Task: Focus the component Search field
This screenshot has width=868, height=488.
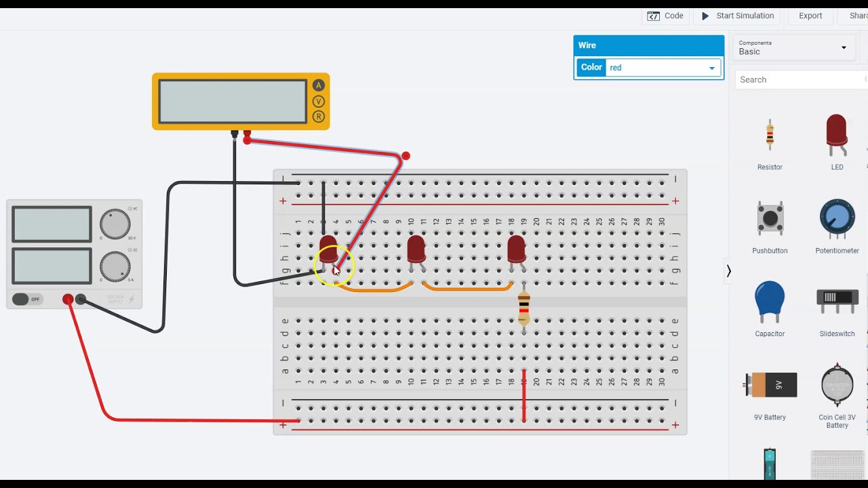Action: tap(800, 79)
